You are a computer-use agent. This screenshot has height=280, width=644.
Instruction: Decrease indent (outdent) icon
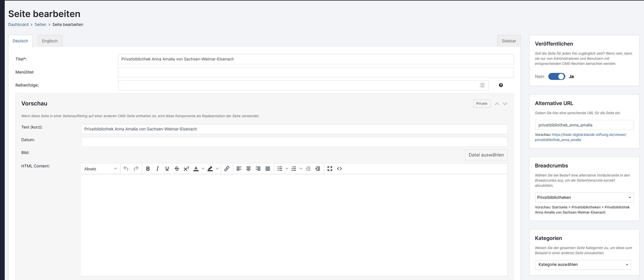coord(308,169)
